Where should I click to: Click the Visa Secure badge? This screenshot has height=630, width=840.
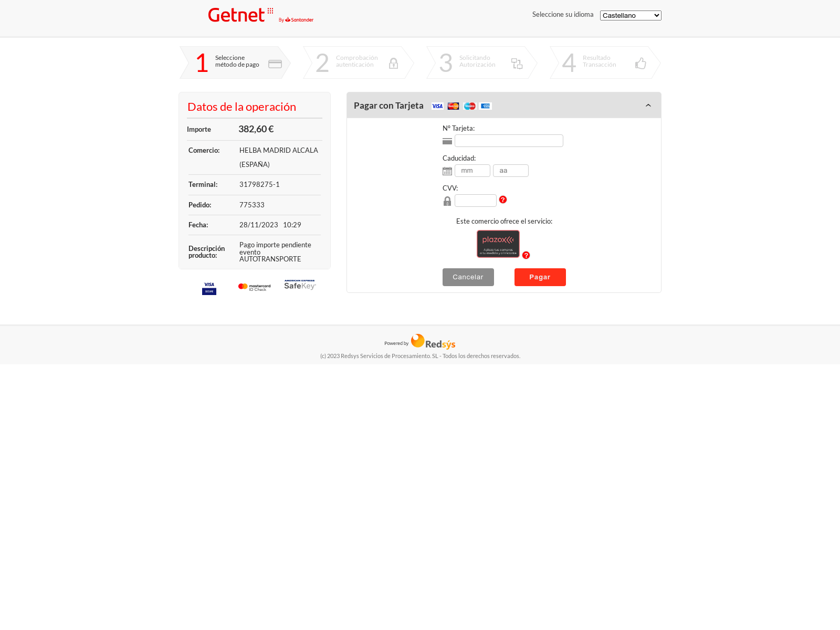pyautogui.click(x=209, y=288)
